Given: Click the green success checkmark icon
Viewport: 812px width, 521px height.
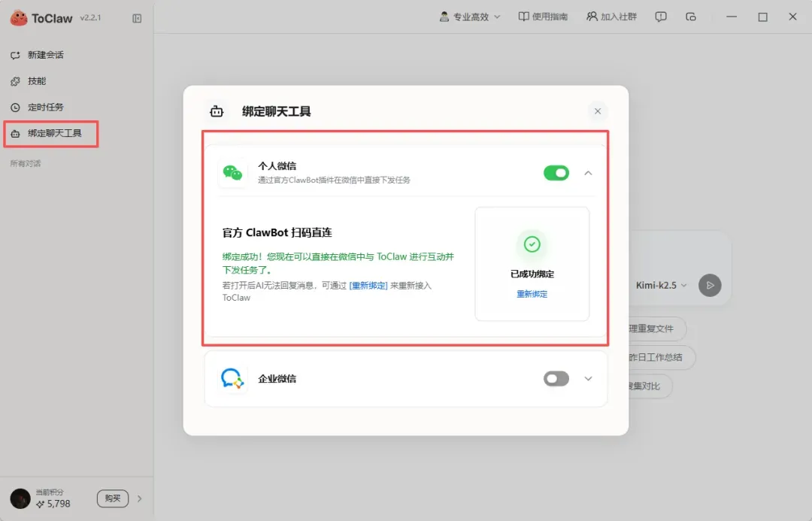Looking at the screenshot, I should (x=532, y=244).
